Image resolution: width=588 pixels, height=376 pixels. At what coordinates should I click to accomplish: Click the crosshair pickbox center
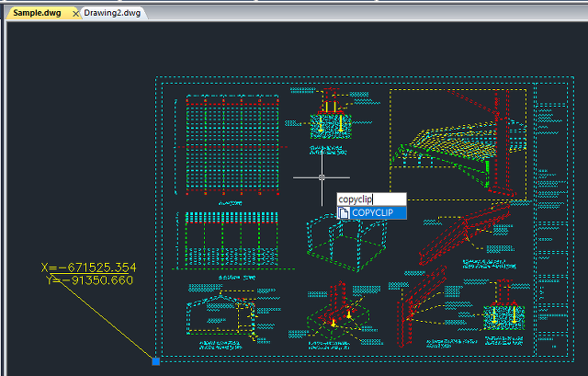coord(322,177)
